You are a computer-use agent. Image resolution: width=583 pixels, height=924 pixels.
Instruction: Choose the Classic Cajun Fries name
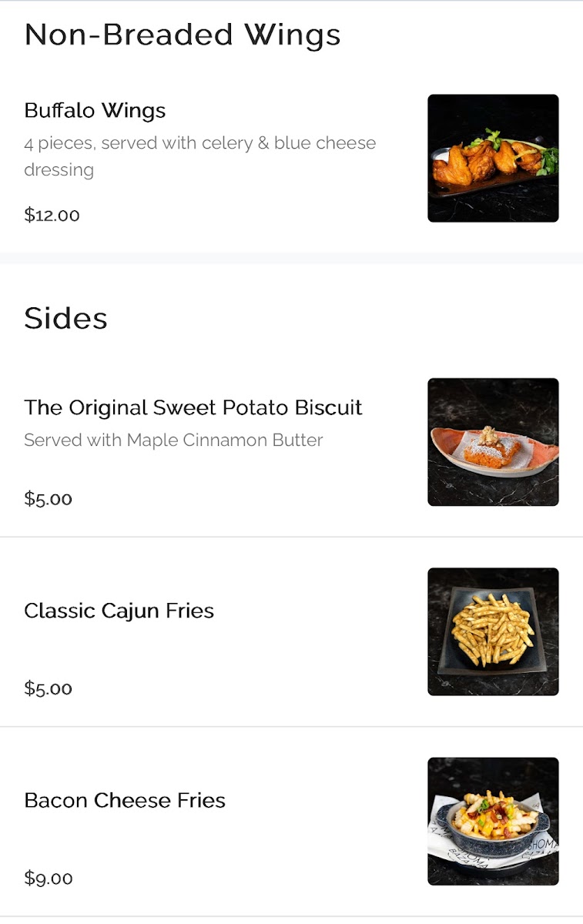(119, 611)
